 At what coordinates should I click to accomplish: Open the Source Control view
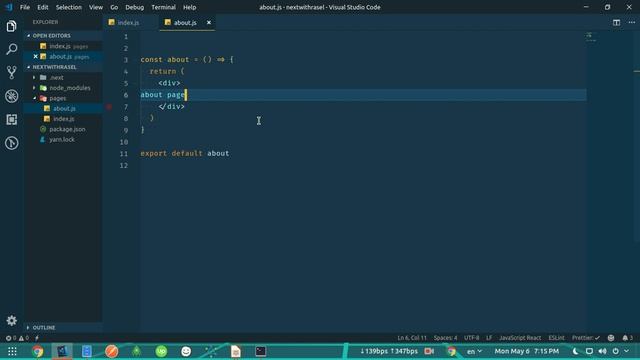[11, 73]
